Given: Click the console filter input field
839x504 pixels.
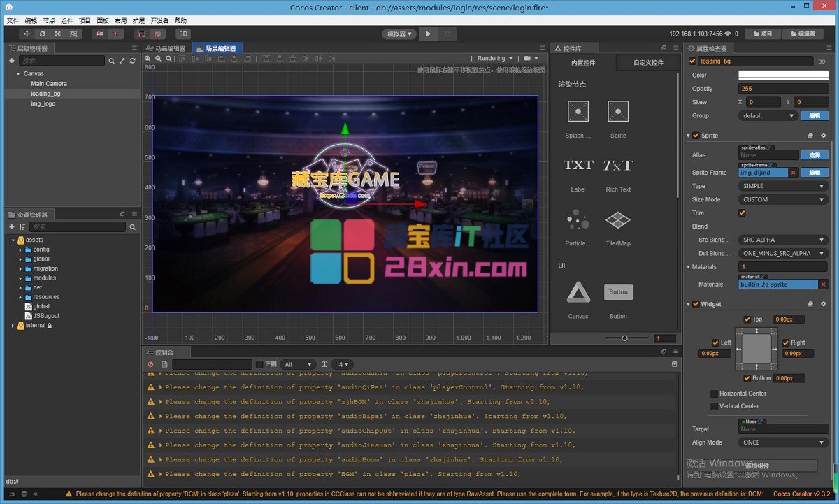Looking at the screenshot, I should click(212, 364).
